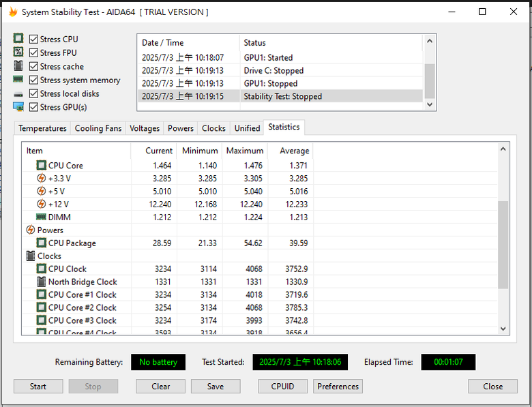Click the log list scroll up arrow
The image size is (532, 407).
[430, 41]
